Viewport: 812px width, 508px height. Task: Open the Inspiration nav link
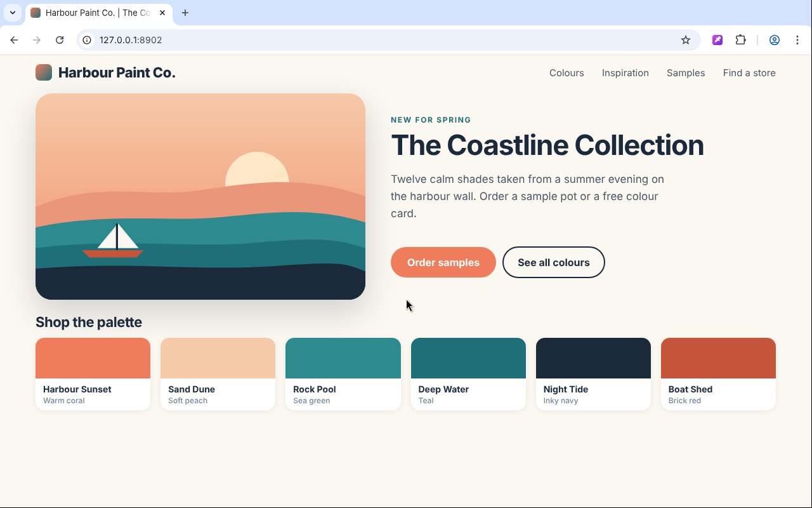625,73
